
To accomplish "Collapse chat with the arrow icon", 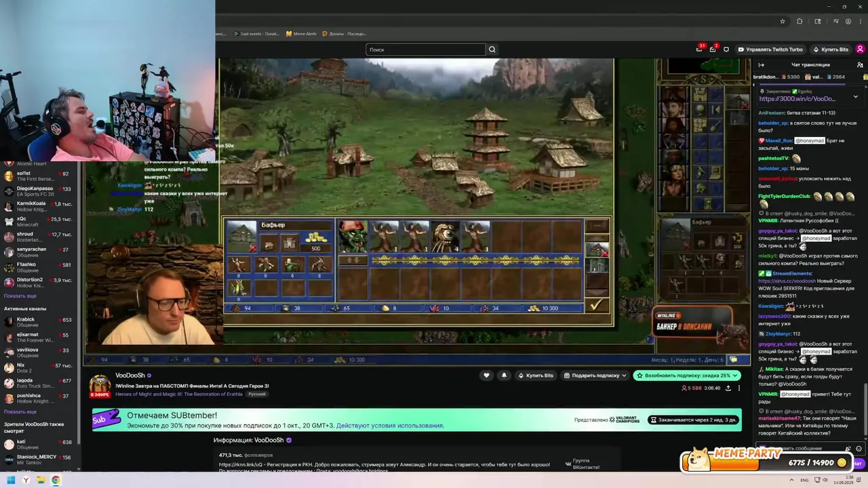I will (x=761, y=65).
